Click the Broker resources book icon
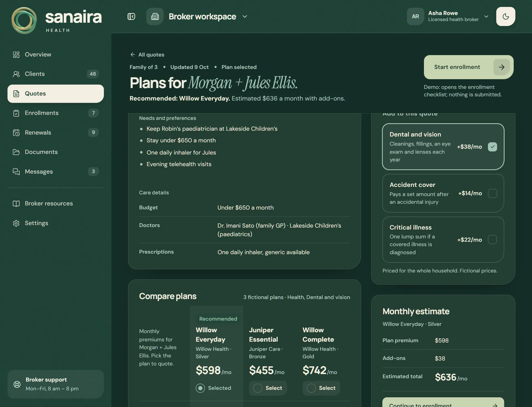 [16, 203]
